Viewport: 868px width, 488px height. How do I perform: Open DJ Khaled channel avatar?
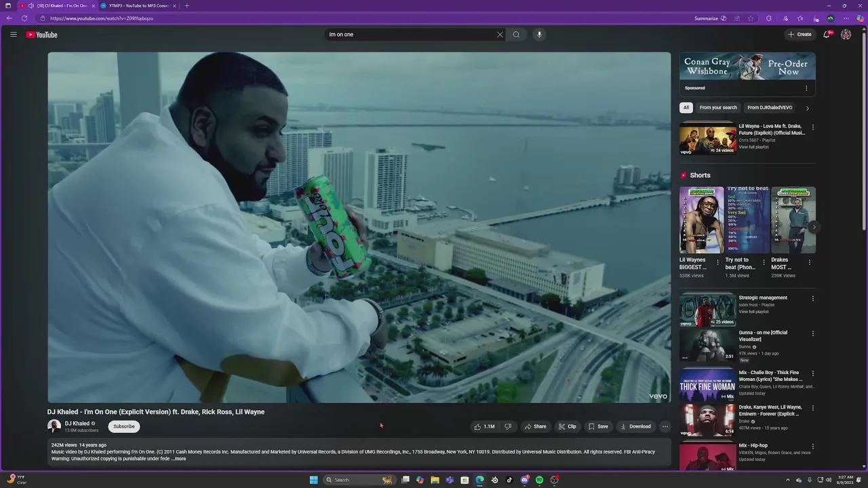tap(54, 426)
